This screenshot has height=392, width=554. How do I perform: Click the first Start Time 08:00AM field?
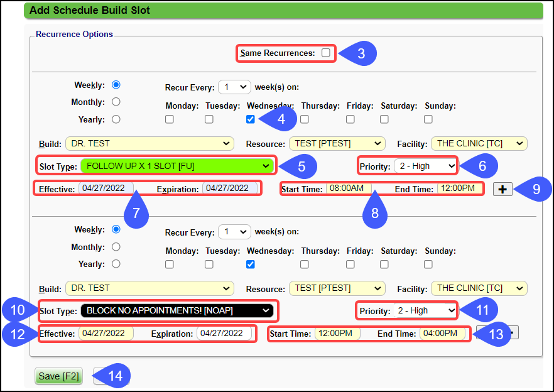349,188
